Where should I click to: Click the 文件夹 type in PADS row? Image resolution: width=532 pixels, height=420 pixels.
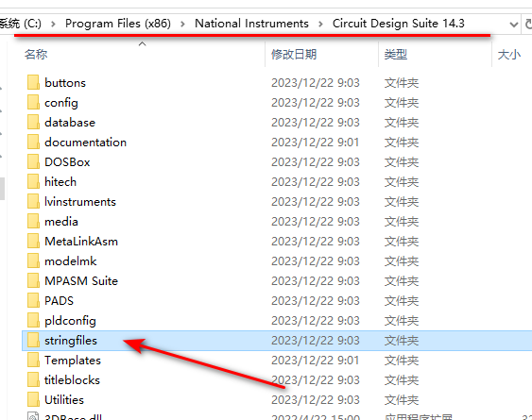tap(402, 301)
